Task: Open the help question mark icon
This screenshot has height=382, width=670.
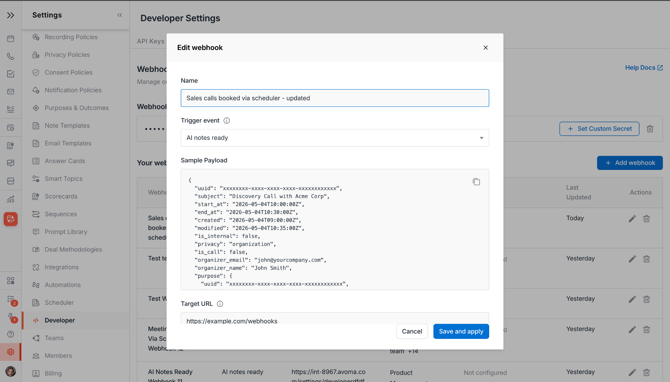Action: [11, 334]
